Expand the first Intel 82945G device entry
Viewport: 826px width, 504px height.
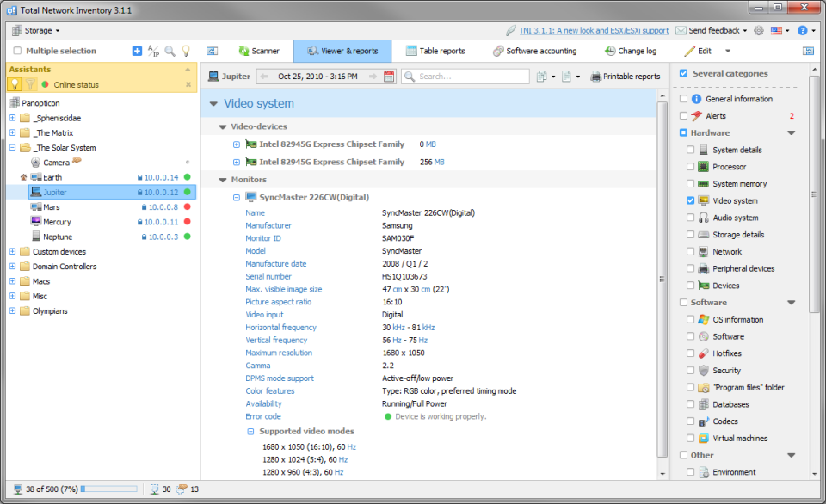click(236, 144)
